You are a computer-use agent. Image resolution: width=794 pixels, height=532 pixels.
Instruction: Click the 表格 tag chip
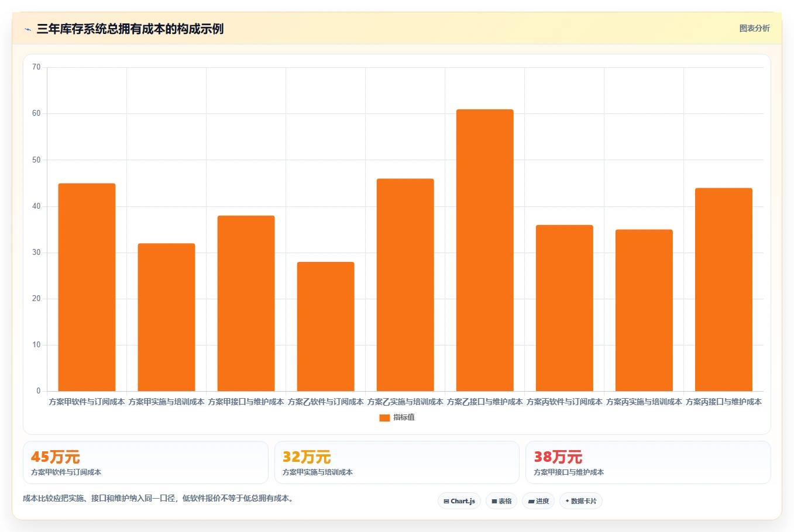click(501, 501)
